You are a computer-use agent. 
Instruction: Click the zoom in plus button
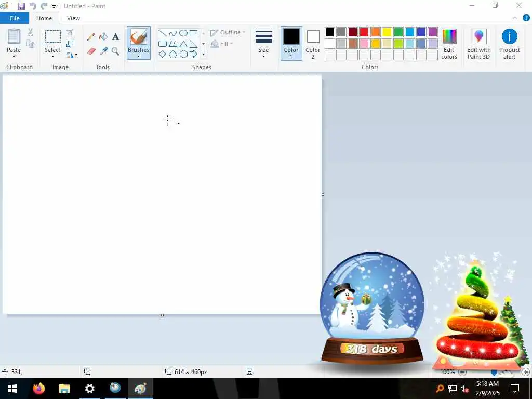point(526,372)
